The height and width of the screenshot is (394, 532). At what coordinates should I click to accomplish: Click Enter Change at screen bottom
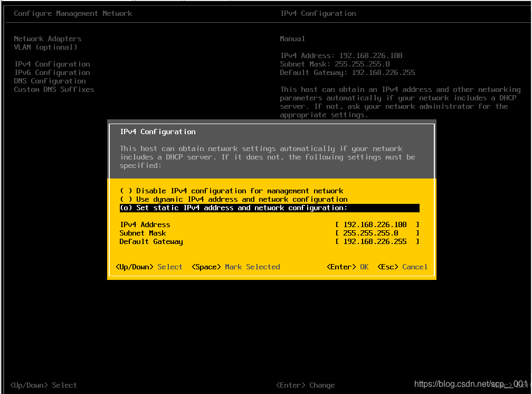click(x=306, y=385)
